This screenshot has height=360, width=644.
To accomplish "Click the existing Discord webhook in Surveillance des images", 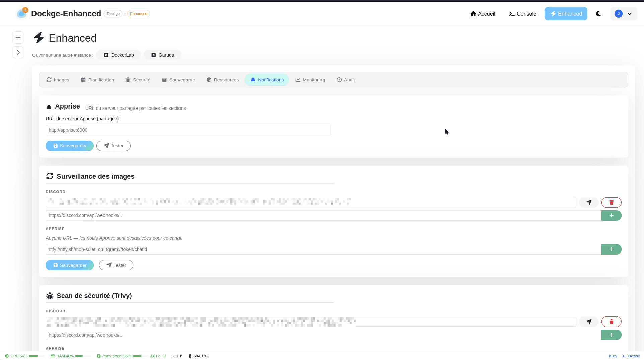I will [x=311, y=202].
